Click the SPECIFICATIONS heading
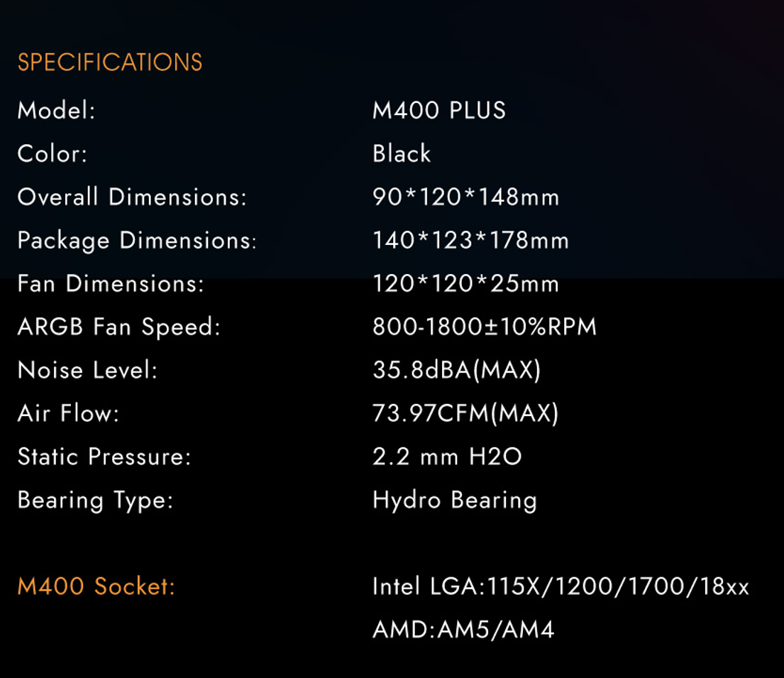Screen dimensions: 784x678 pos(110,62)
